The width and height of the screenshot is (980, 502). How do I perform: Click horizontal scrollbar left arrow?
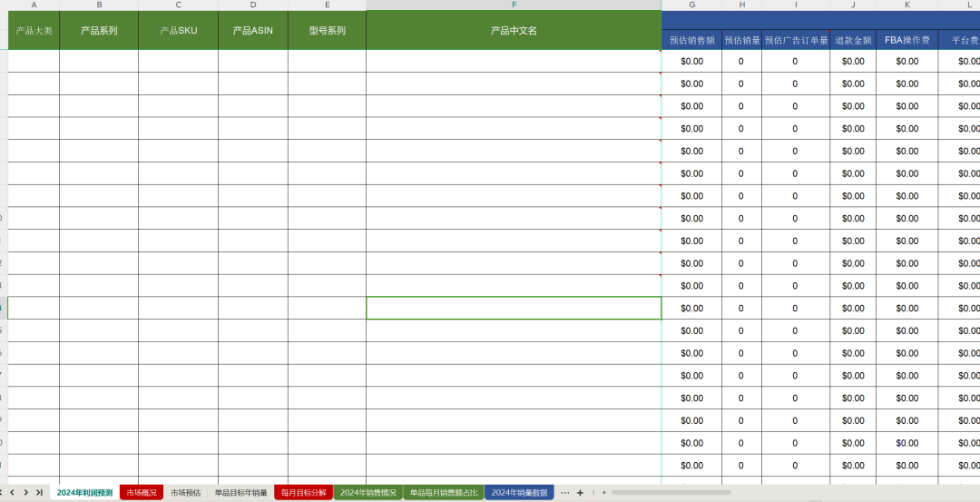(x=603, y=493)
